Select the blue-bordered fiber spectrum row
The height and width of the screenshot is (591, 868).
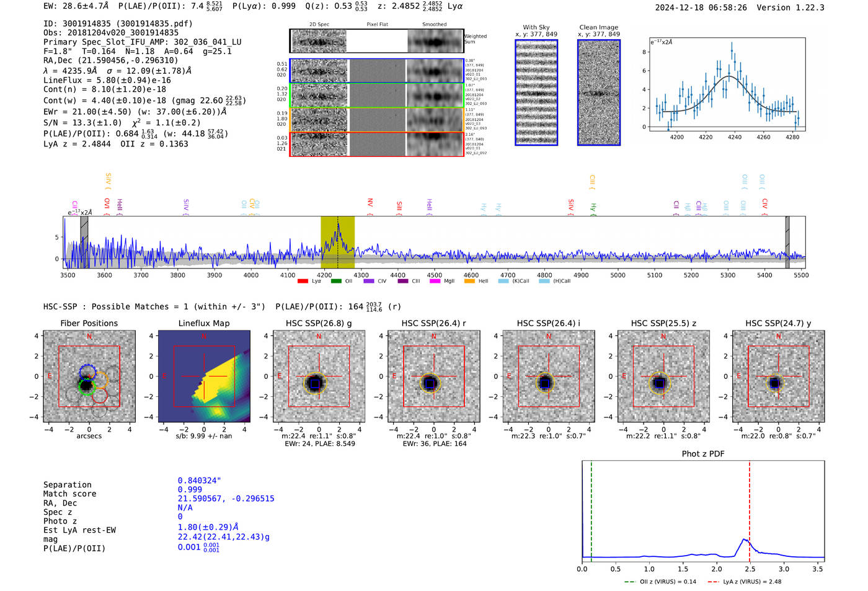click(x=376, y=71)
